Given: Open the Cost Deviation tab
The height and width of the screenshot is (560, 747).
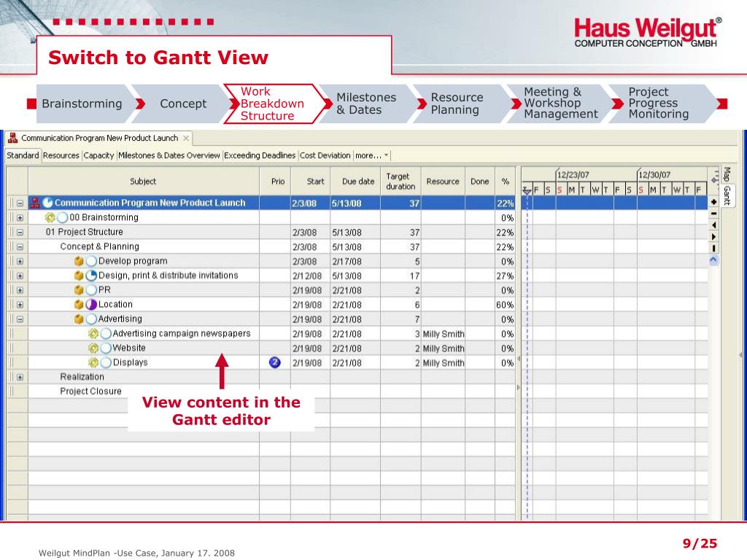Looking at the screenshot, I should (x=325, y=155).
